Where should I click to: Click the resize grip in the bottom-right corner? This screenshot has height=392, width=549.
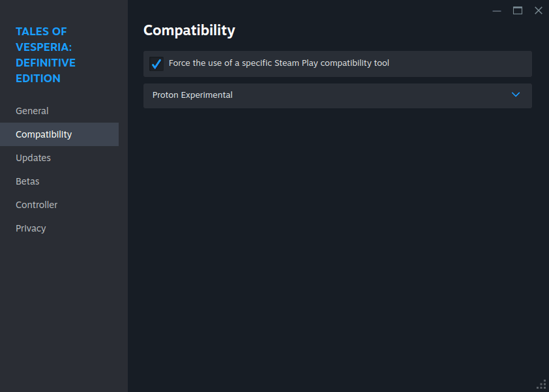(542, 384)
